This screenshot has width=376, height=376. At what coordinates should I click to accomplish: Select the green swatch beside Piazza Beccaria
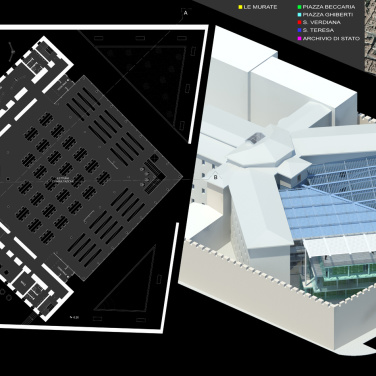coord(300,7)
